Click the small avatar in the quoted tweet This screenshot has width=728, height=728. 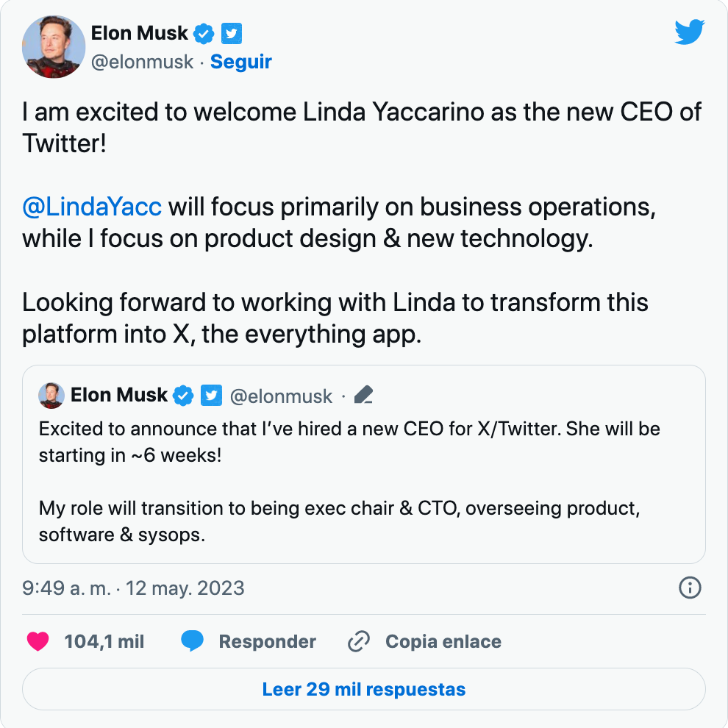(51, 396)
